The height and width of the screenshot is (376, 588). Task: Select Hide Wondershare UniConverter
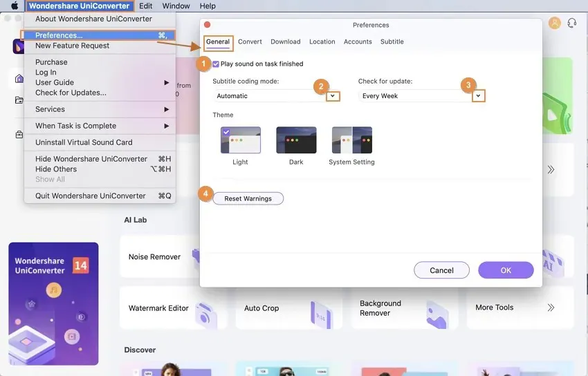(x=100, y=159)
